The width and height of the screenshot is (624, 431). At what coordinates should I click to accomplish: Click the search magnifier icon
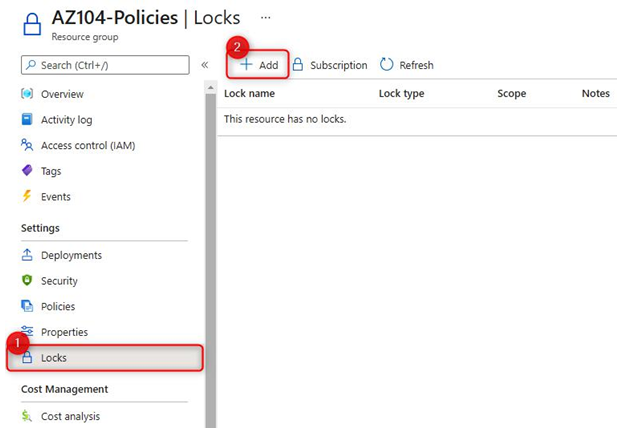pyautogui.click(x=31, y=65)
